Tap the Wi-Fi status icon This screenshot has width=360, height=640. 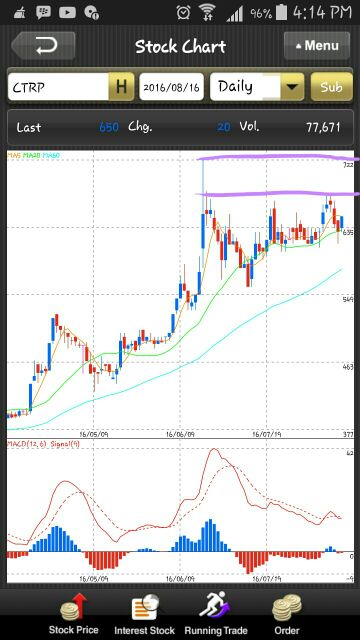(x=207, y=12)
